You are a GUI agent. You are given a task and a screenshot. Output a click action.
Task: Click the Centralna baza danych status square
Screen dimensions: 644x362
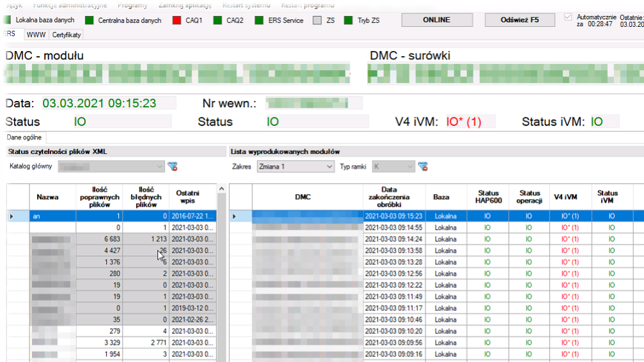89,20
